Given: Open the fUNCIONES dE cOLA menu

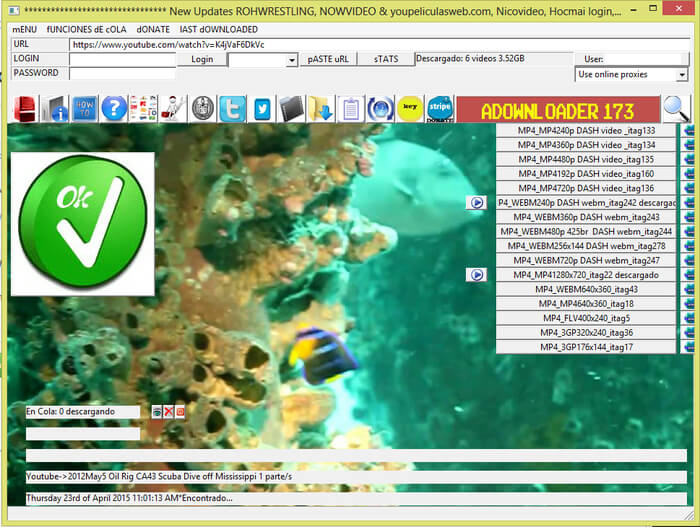Looking at the screenshot, I should point(86,29).
